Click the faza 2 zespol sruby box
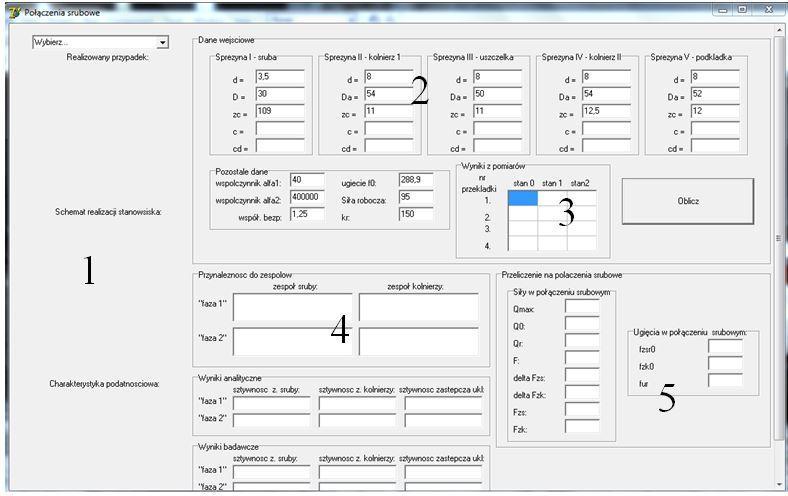Image resolution: width=788 pixels, height=496 pixels. (x=293, y=341)
